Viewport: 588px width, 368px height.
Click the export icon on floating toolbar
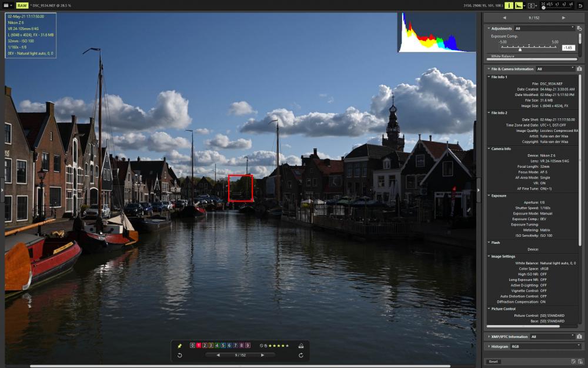click(300, 346)
